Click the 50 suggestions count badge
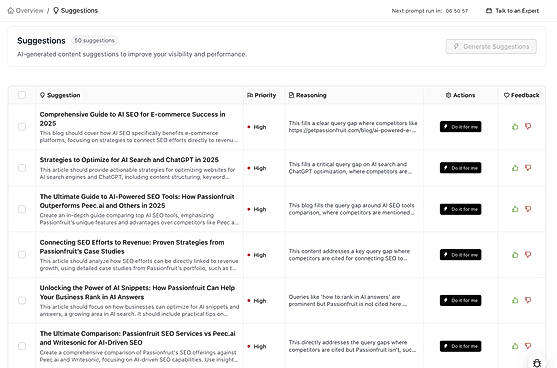557x368 pixels. pyautogui.click(x=94, y=40)
